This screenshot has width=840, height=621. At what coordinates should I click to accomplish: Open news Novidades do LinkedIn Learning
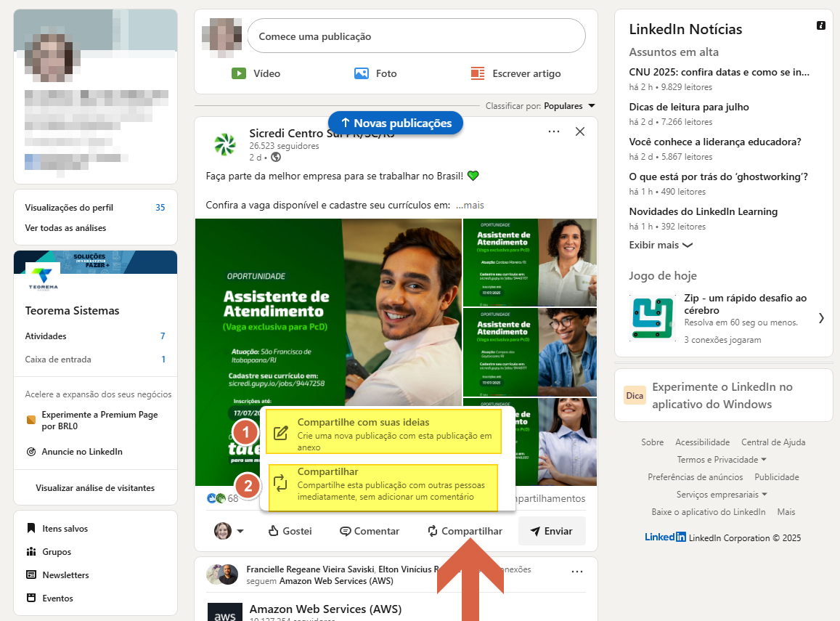click(x=704, y=211)
